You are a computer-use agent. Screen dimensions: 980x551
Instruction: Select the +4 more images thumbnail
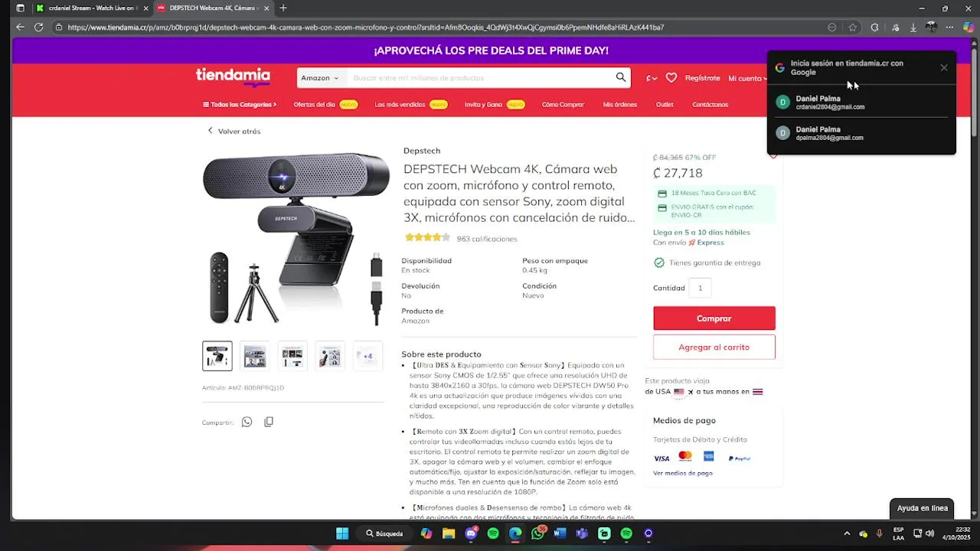click(367, 356)
